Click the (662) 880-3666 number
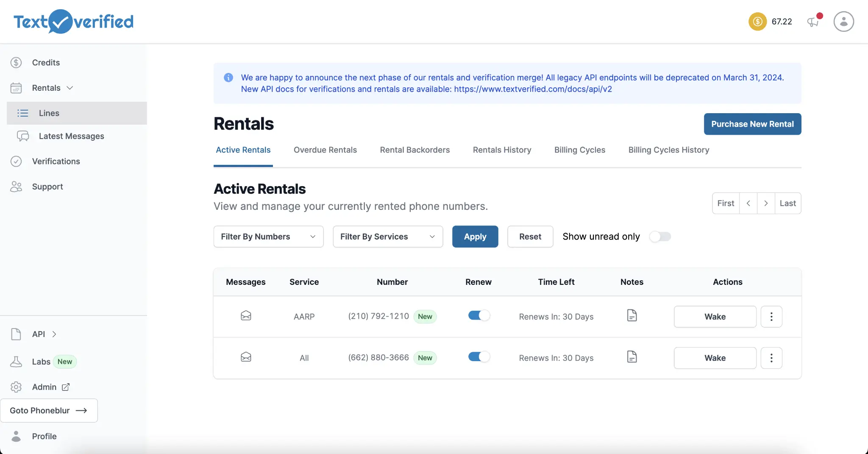868x454 pixels. coord(378,357)
